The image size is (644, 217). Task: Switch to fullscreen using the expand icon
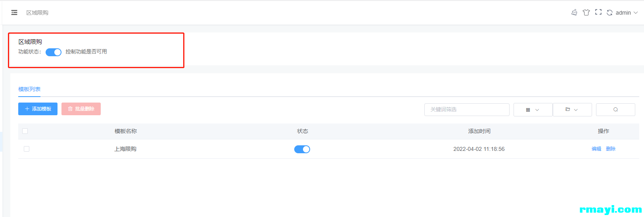pos(598,12)
